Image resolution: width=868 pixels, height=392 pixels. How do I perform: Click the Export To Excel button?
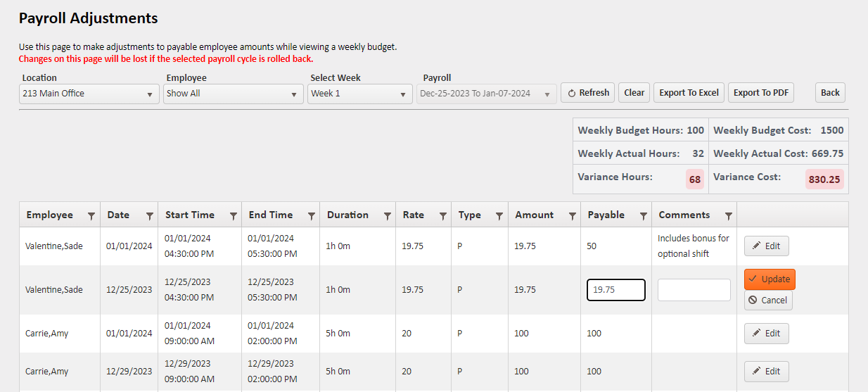pos(689,93)
